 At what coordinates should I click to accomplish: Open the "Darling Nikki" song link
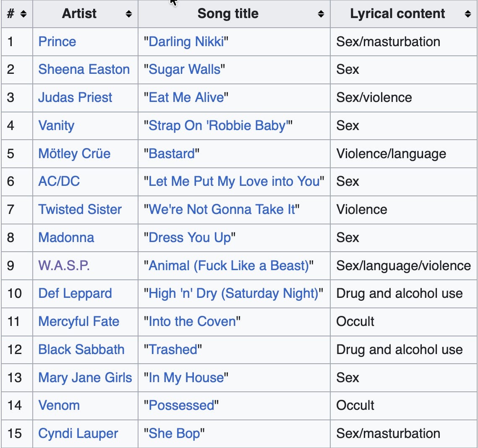pyautogui.click(x=186, y=42)
